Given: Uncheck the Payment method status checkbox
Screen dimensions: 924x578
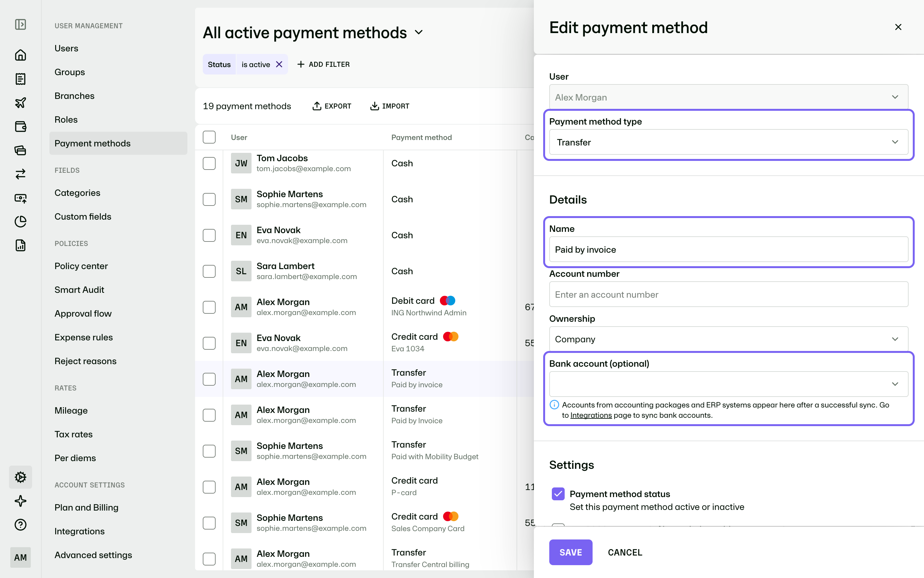Looking at the screenshot, I should click(x=558, y=494).
